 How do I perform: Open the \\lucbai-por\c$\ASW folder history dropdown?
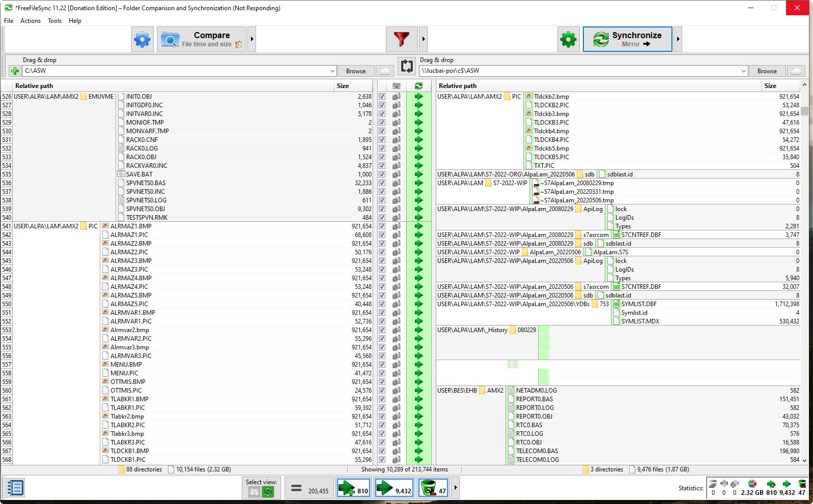pyautogui.click(x=743, y=71)
